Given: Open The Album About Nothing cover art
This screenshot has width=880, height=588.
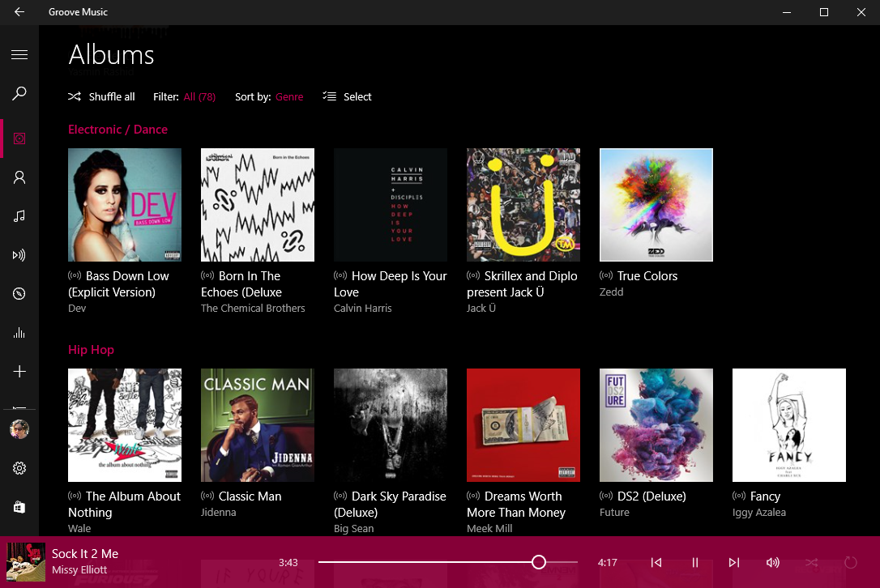Looking at the screenshot, I should pos(125,425).
